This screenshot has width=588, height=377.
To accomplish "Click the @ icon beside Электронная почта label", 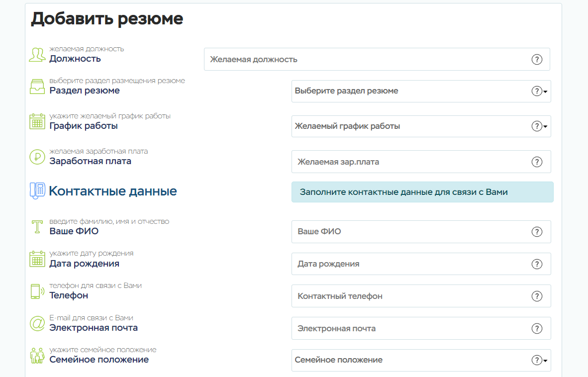I will click(37, 323).
